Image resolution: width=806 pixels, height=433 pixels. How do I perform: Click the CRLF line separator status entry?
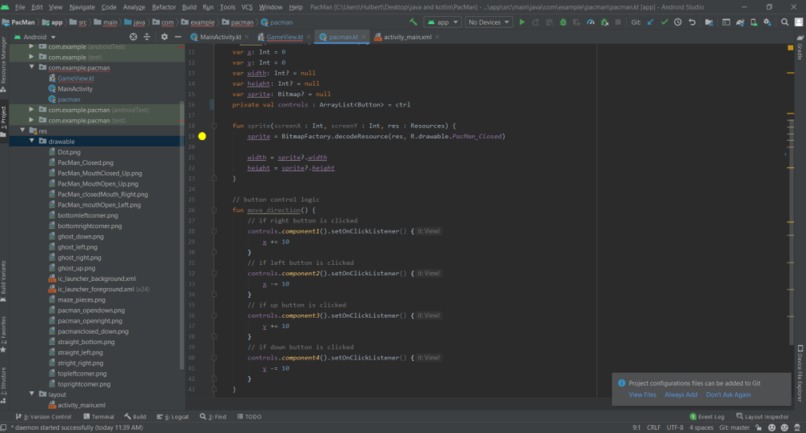[x=653, y=427]
